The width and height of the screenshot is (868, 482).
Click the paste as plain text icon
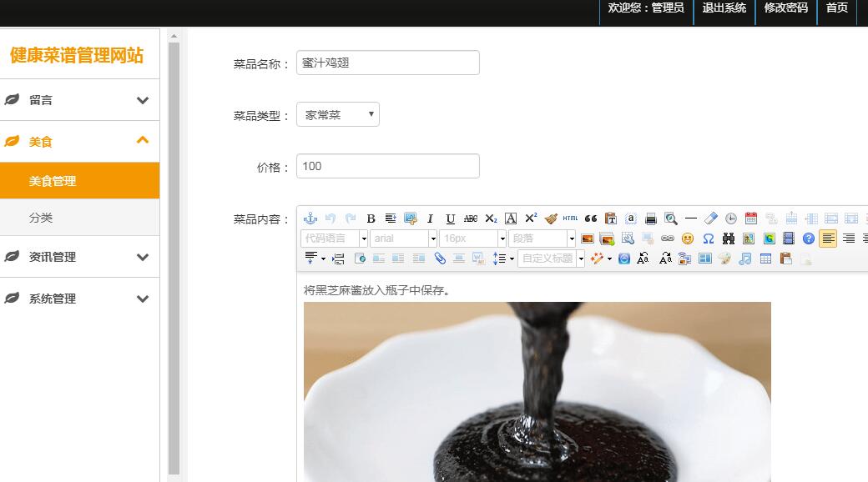point(611,218)
